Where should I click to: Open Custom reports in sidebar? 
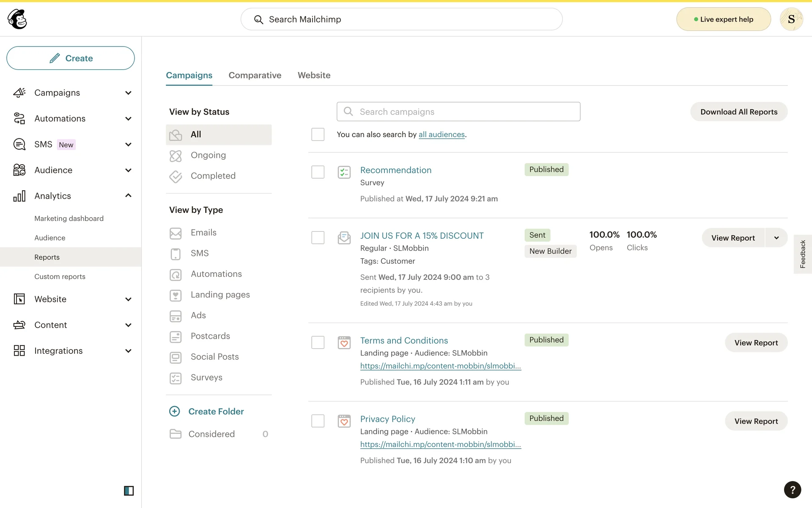click(x=60, y=276)
